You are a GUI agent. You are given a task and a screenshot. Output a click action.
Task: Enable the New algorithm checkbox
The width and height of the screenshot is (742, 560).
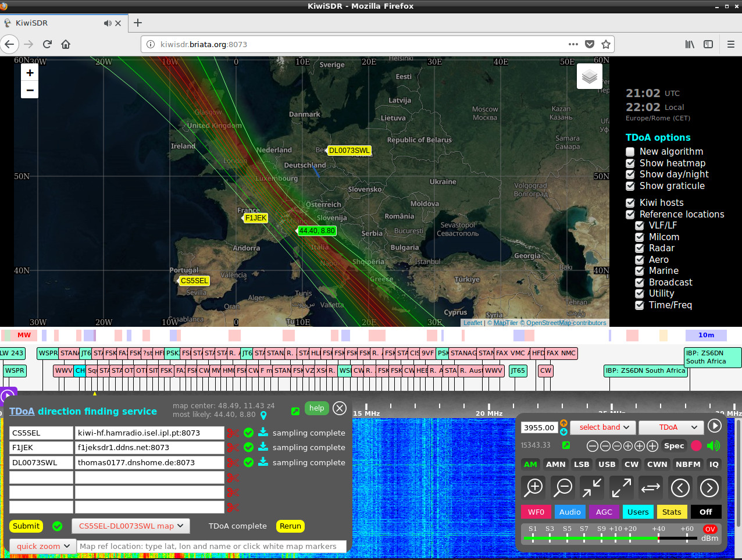click(x=630, y=152)
